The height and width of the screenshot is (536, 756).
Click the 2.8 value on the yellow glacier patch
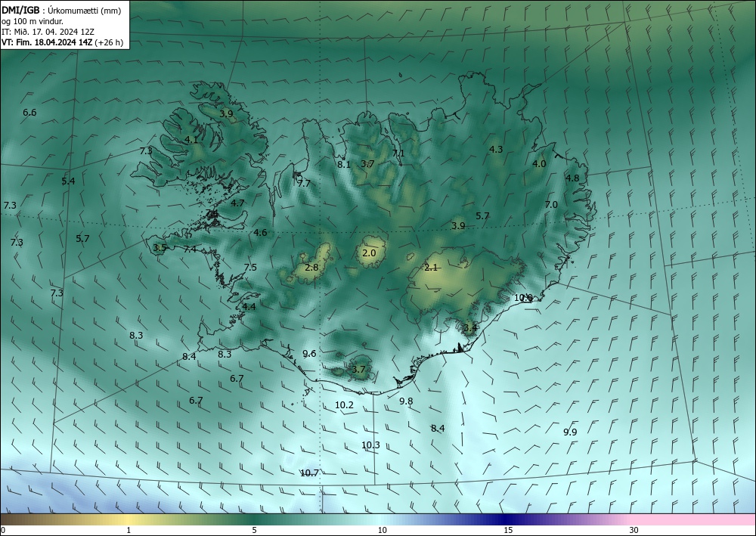[312, 267]
